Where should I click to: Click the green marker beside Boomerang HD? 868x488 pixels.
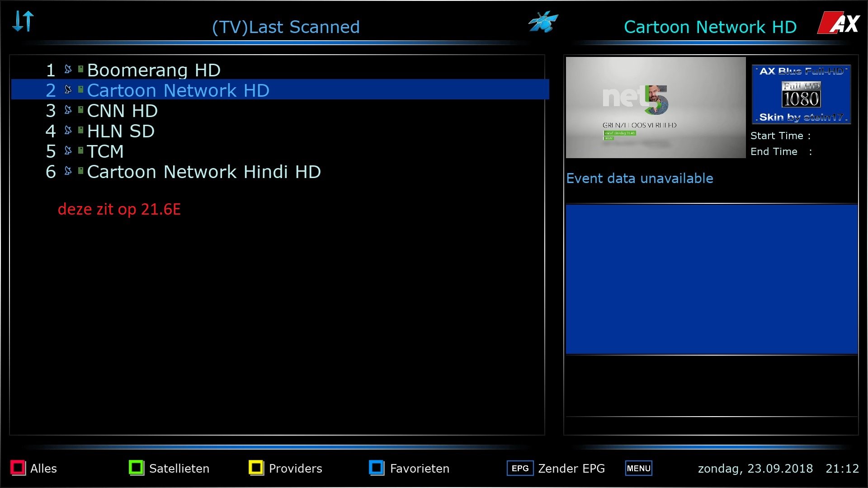point(80,69)
